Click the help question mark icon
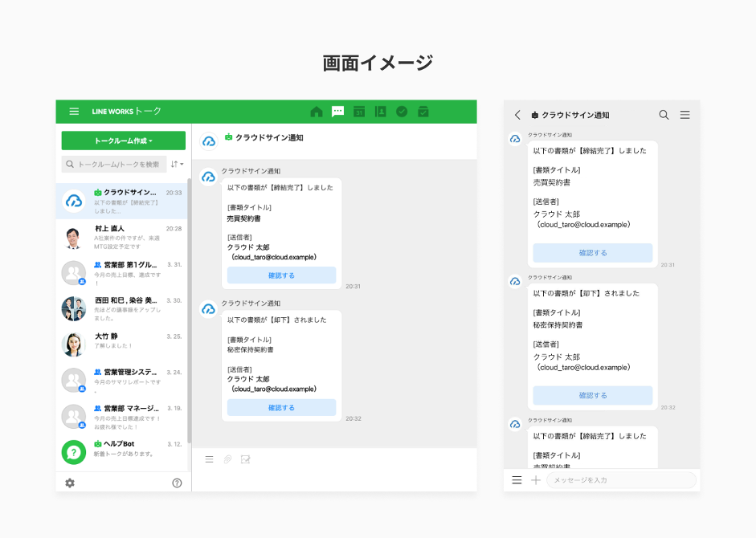This screenshot has height=538, width=756. [177, 483]
